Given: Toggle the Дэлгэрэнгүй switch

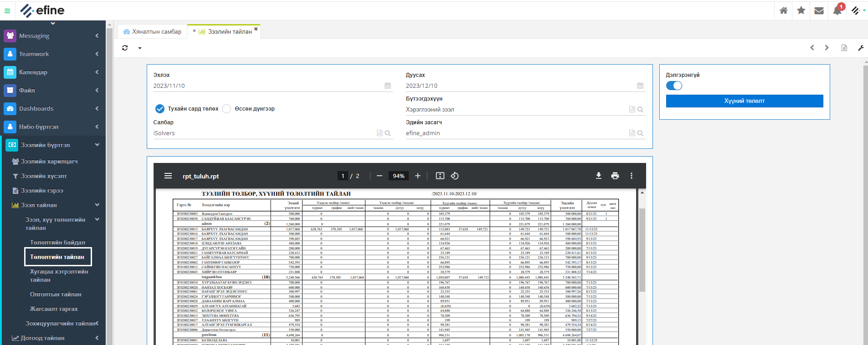Looking at the screenshot, I should coord(674,86).
